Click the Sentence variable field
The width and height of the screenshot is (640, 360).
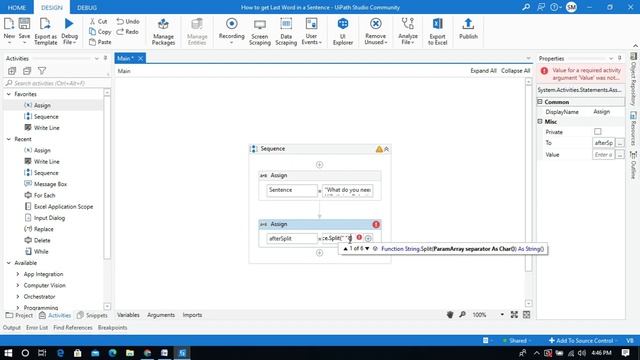pyautogui.click(x=292, y=190)
